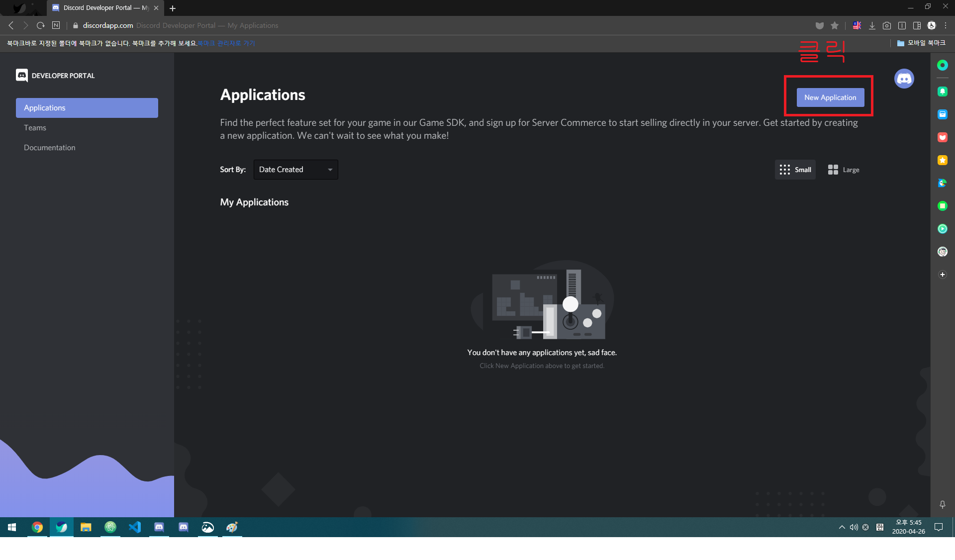Click the 'Sort By:' label
The image size is (955, 560).
(x=233, y=170)
